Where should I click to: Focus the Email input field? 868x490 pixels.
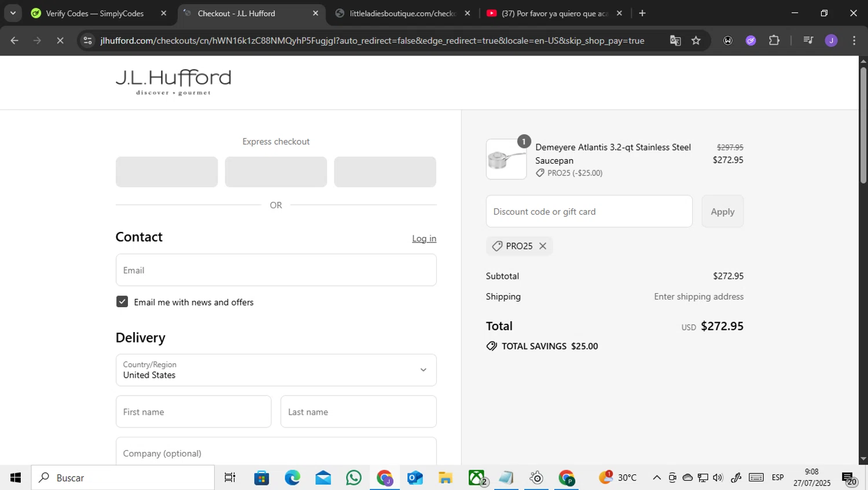(x=276, y=270)
